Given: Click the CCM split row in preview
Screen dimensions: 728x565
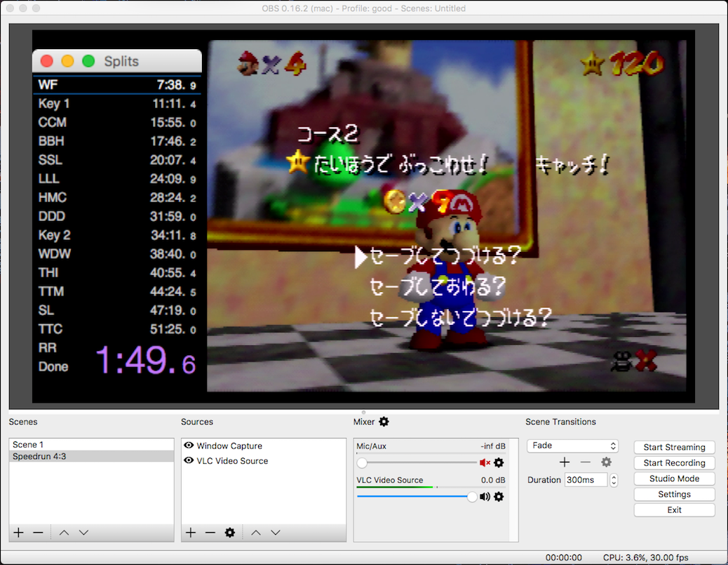Looking at the screenshot, I should tap(117, 122).
